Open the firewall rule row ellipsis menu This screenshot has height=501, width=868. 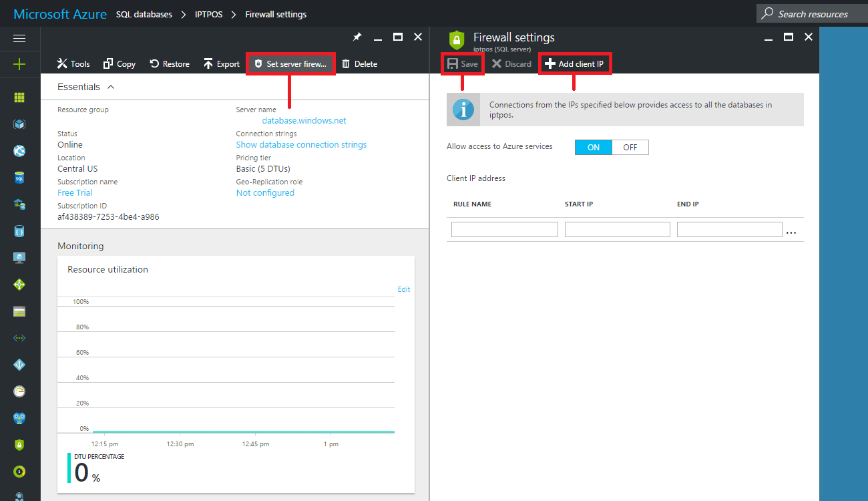click(791, 232)
